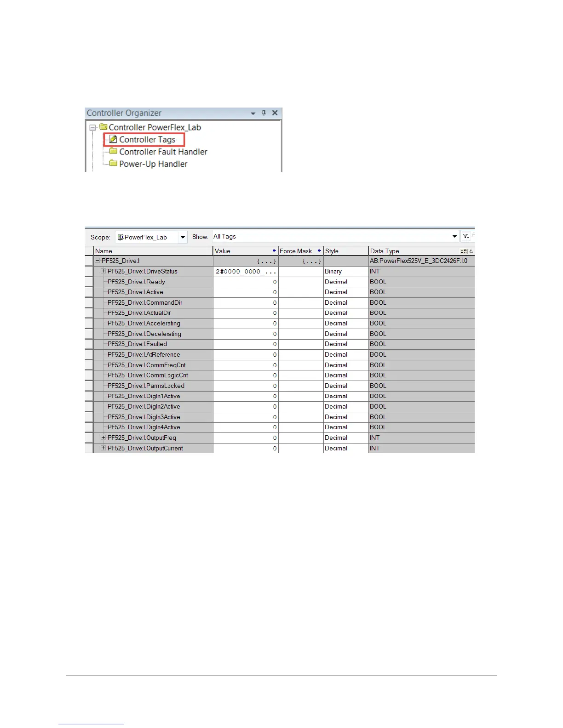This screenshot has width=563, height=728.
Task: Open the Scope dropdown showing PowerFlex_Lab
Action: pos(183,237)
